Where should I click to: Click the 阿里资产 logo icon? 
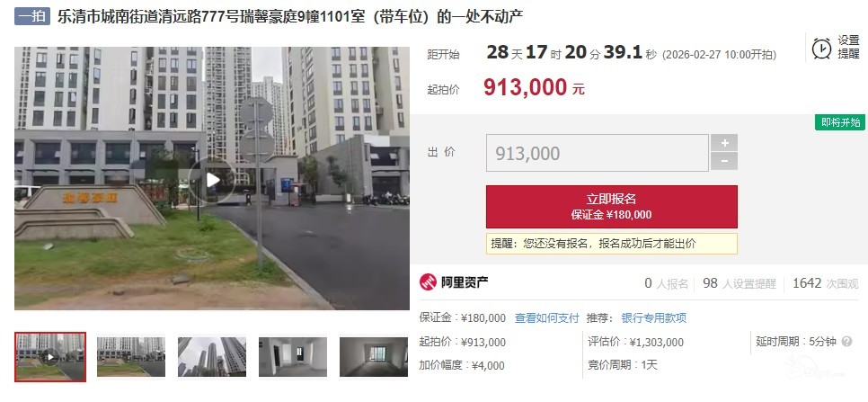pos(428,283)
